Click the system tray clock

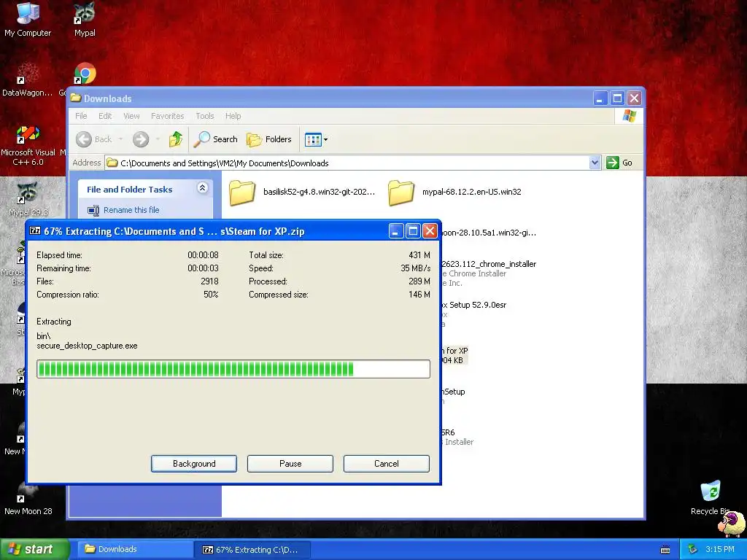(x=720, y=549)
